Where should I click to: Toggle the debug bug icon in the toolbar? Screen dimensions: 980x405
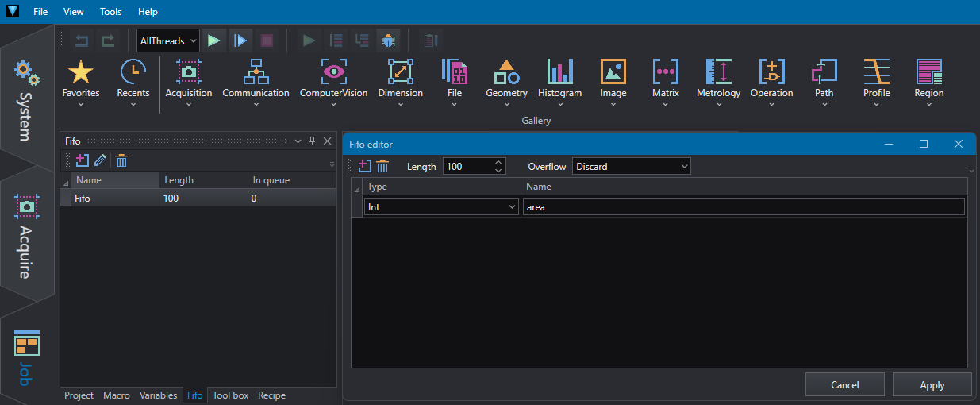(387, 40)
